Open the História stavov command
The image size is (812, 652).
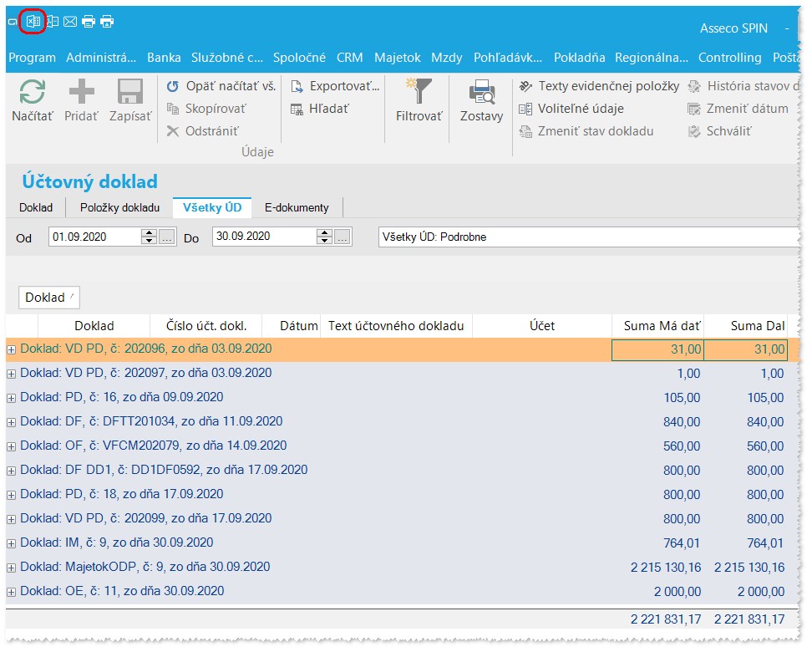point(743,86)
